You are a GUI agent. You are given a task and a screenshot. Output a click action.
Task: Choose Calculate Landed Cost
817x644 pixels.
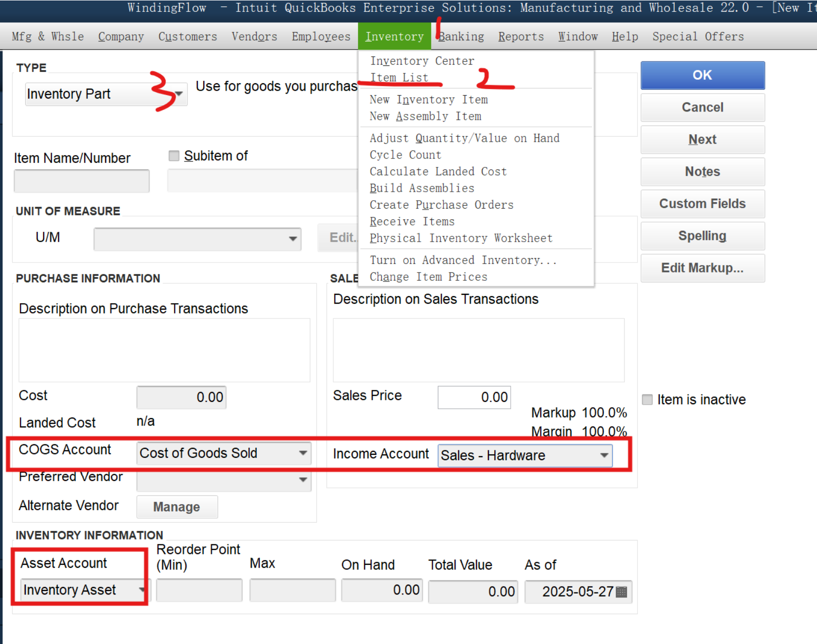(438, 172)
